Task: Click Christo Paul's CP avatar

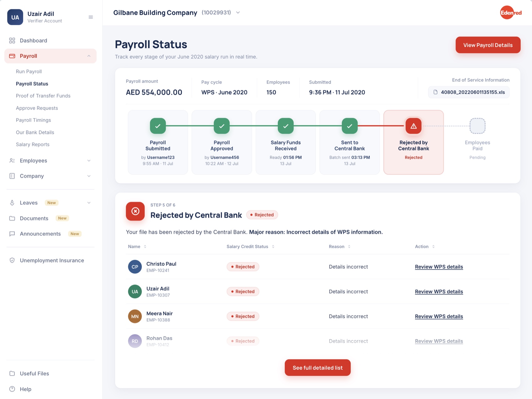Action: coord(135,267)
